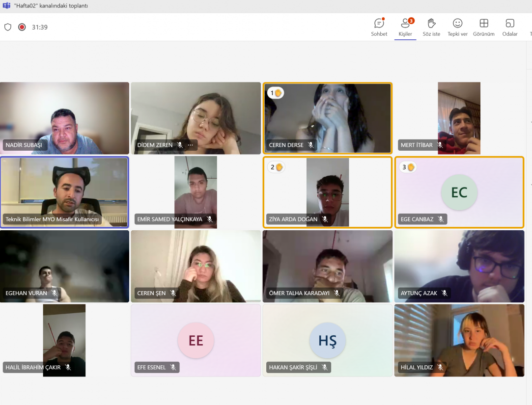Click the AYTUNÇ AZAK name label
Image resolution: width=532 pixels, height=405 pixels.
tap(419, 293)
